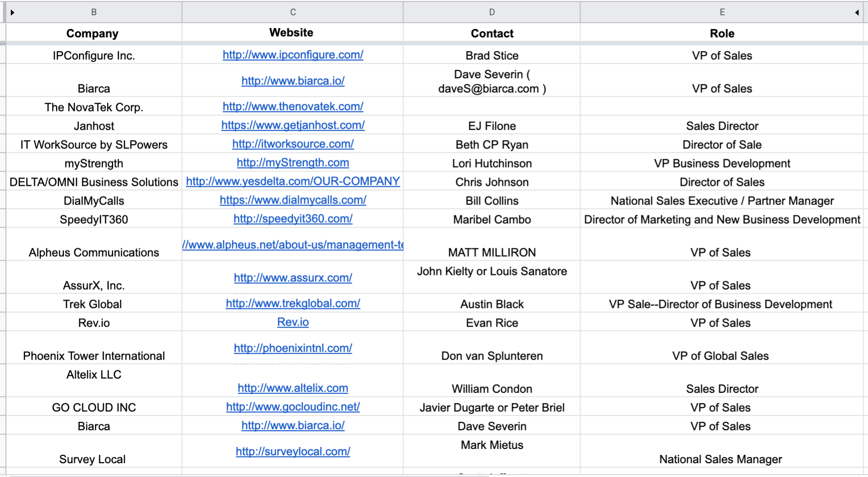Image resolution: width=868 pixels, height=477 pixels.
Task: Open the itworksource.com link
Action: [293, 144]
